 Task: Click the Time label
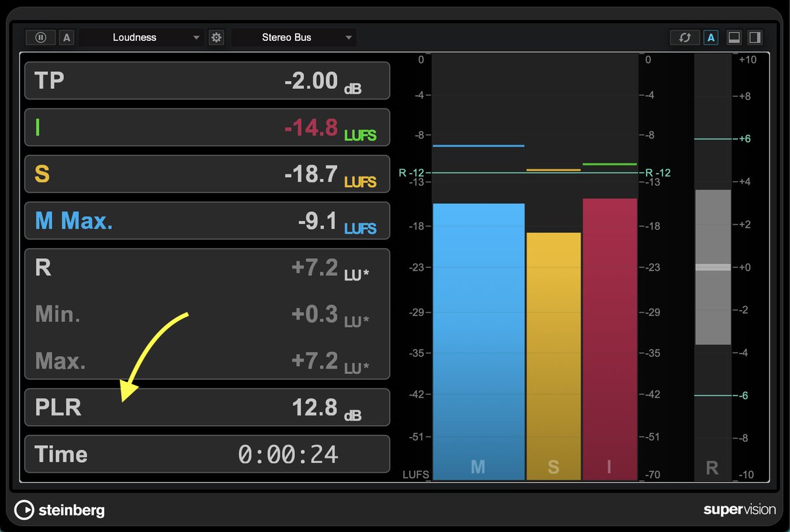click(x=61, y=454)
